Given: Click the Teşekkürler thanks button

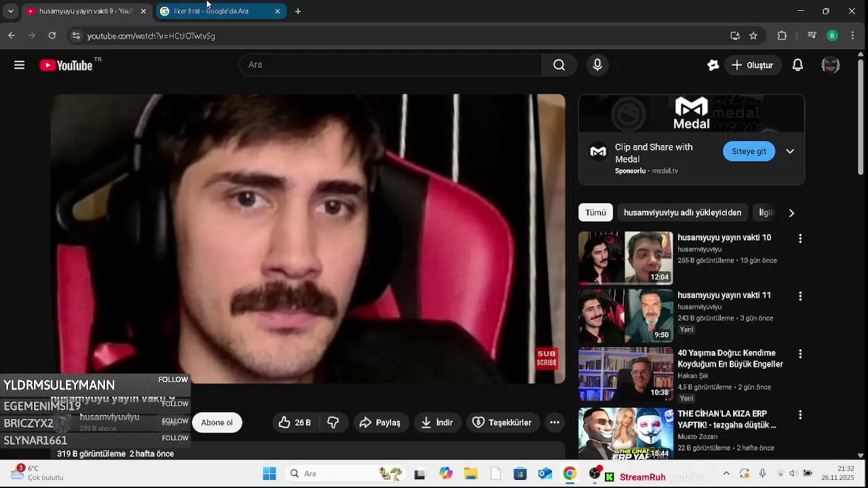Looking at the screenshot, I should click(502, 422).
